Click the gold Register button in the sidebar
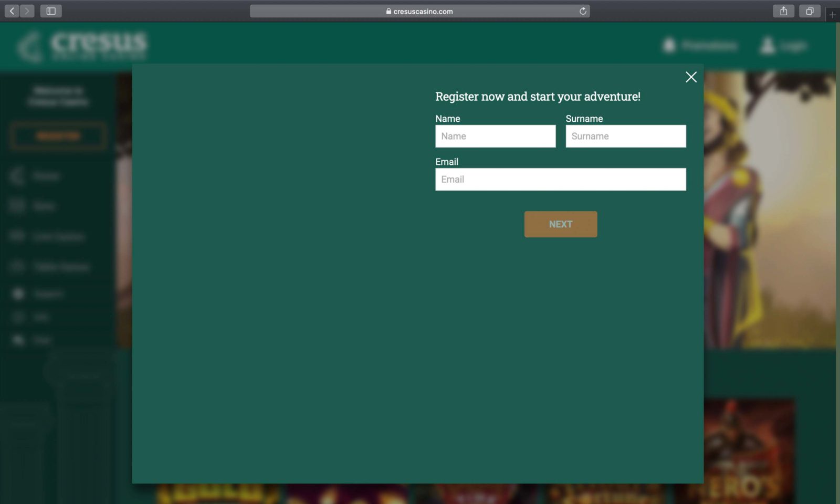This screenshot has height=504, width=840. [58, 135]
